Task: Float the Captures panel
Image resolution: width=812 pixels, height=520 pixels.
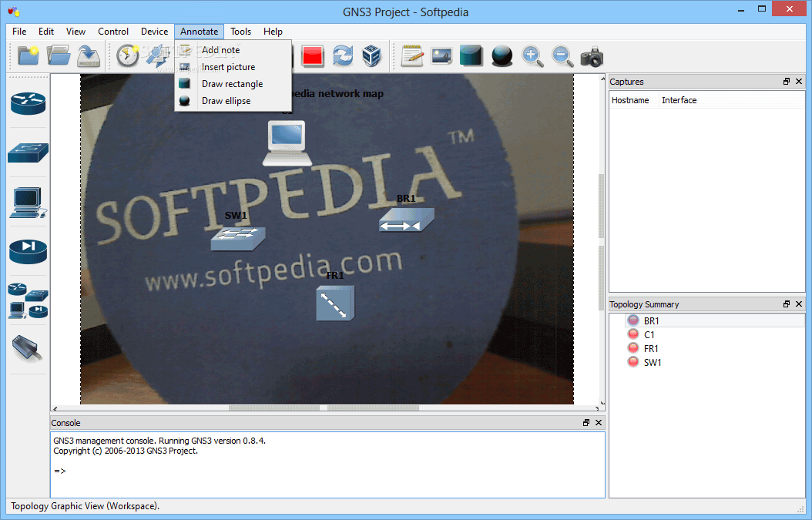Action: [x=787, y=82]
